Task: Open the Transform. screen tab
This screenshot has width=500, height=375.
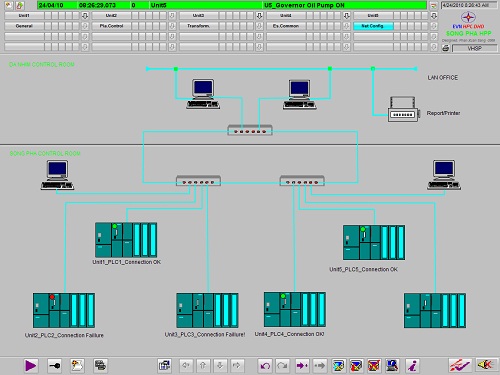Action: (x=198, y=26)
